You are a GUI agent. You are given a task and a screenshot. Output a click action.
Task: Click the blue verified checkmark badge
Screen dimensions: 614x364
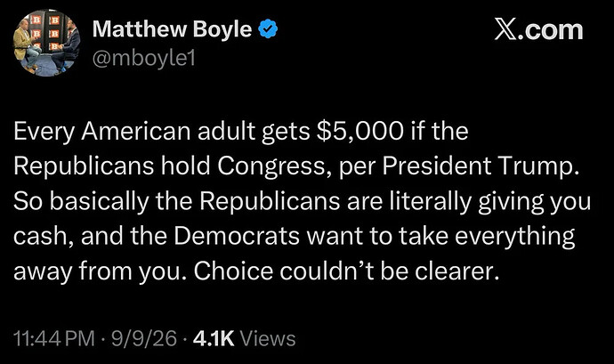[x=268, y=29]
